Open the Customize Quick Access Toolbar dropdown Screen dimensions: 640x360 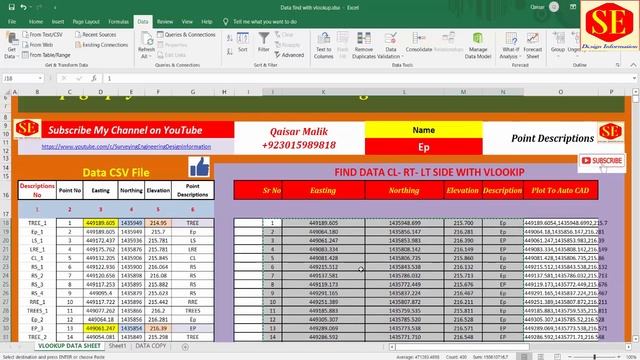click(x=55, y=7)
